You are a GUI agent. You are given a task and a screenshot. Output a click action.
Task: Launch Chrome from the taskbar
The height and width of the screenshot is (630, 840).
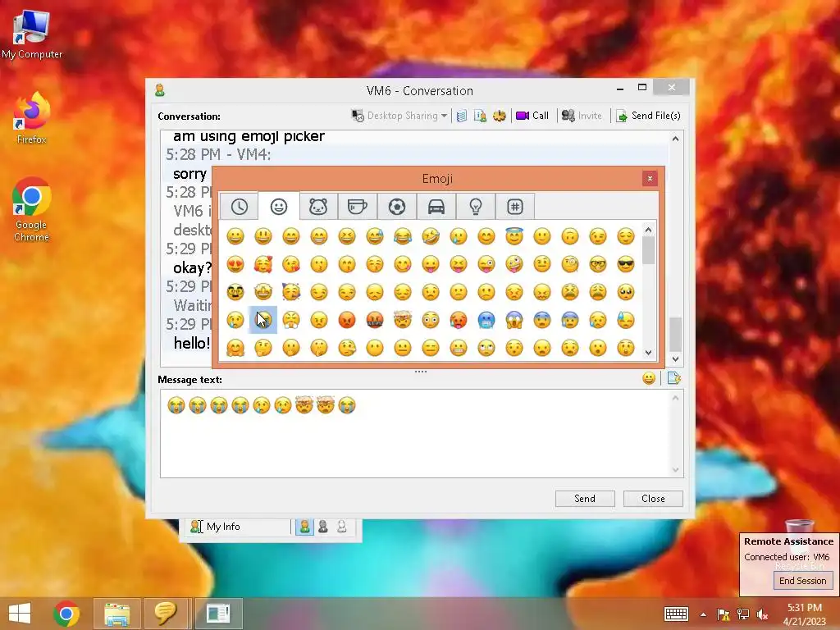(66, 614)
